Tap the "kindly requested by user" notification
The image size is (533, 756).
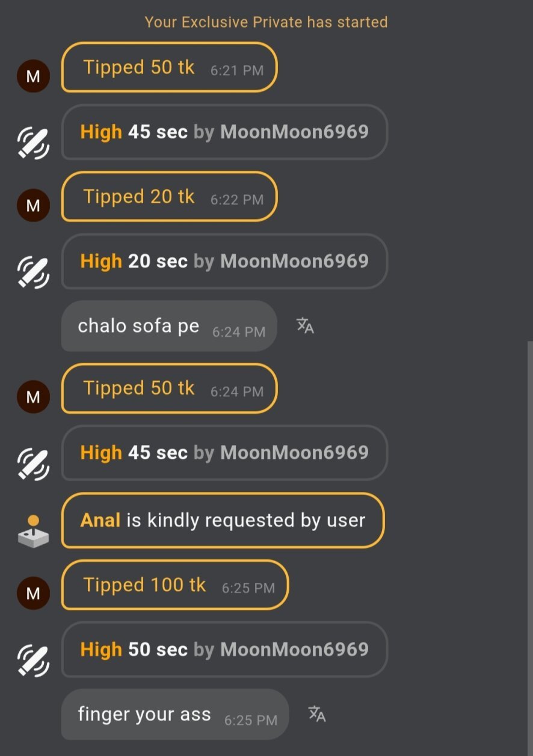pos(223,520)
